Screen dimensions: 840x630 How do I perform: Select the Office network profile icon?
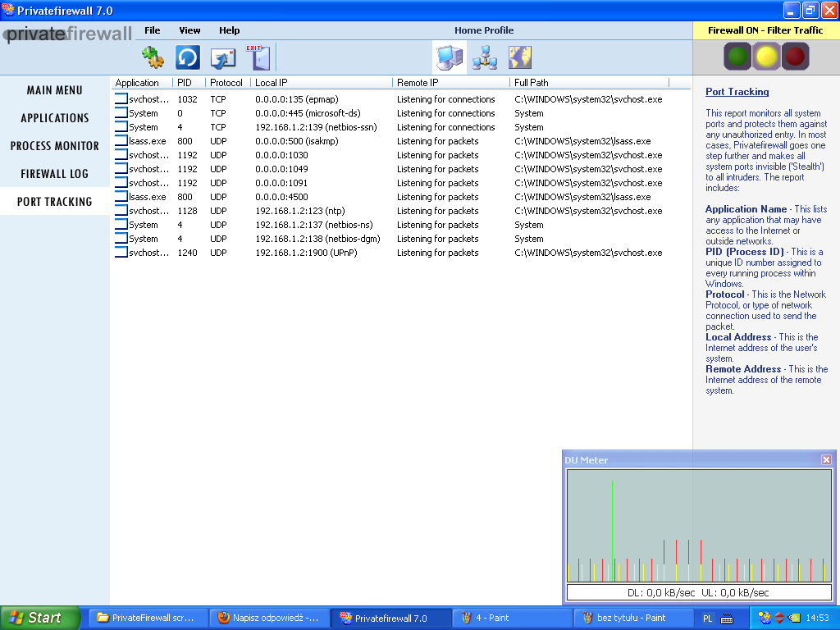tap(485, 58)
